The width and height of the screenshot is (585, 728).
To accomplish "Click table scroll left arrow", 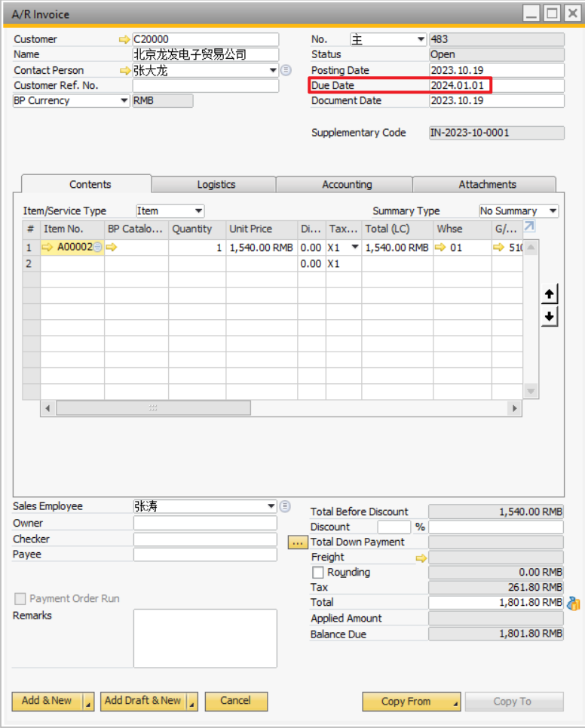I will point(47,409).
